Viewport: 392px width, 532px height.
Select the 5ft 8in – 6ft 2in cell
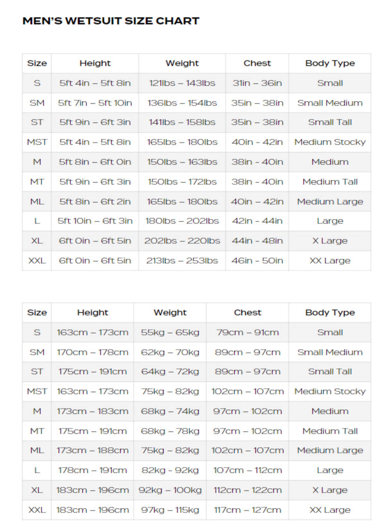(x=95, y=202)
